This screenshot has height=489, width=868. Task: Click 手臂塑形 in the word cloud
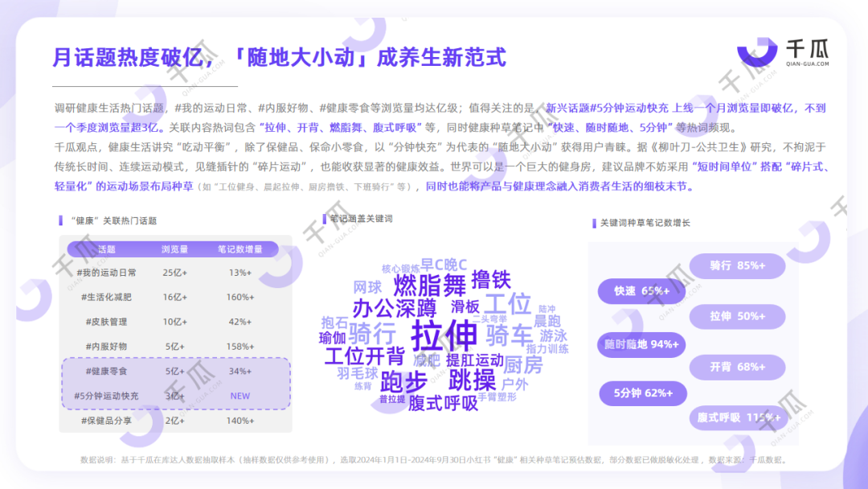pyautogui.click(x=497, y=397)
